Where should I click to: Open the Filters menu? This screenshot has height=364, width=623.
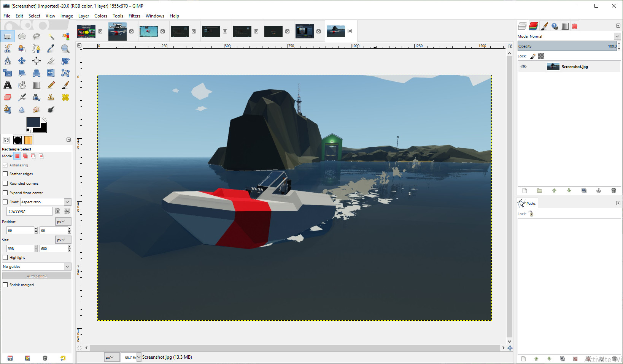pyautogui.click(x=134, y=16)
